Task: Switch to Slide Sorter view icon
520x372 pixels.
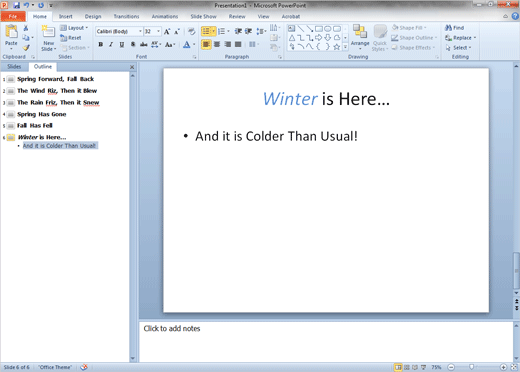Action: 407,367
